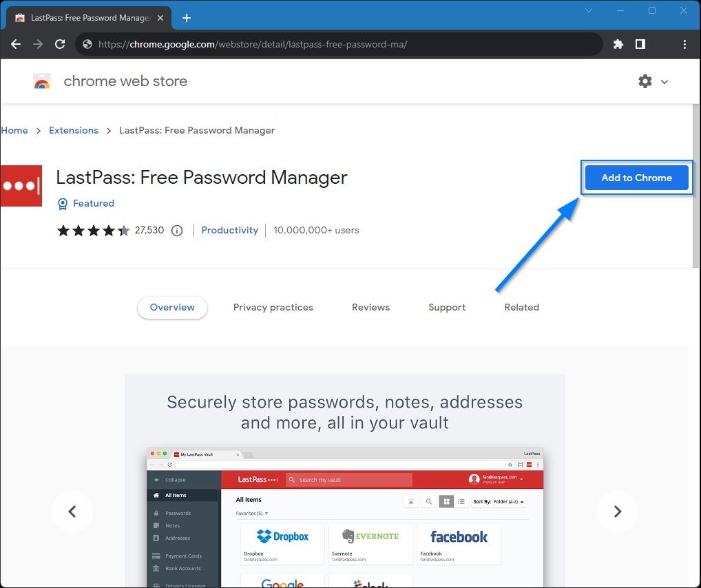
Task: Reload the current page
Action: point(59,43)
